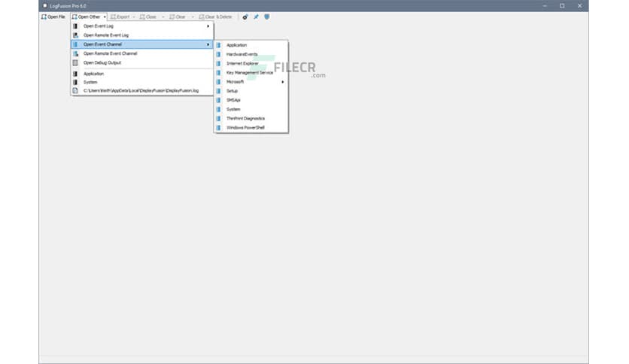Viewport: 629px width, 364px height.
Task: Open the SMSApi channel
Action: pyautogui.click(x=251, y=100)
